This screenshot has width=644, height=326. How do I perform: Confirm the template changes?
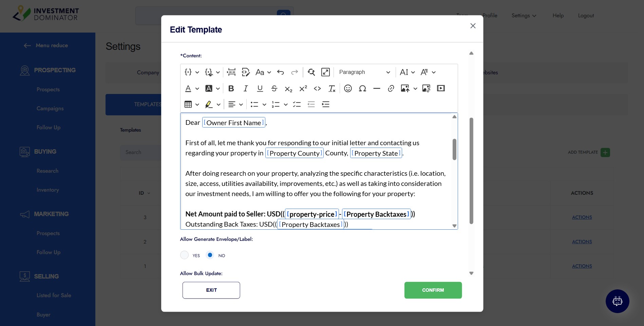pyautogui.click(x=433, y=290)
